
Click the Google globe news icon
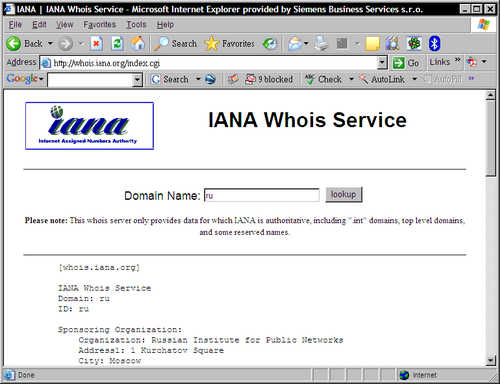point(210,79)
